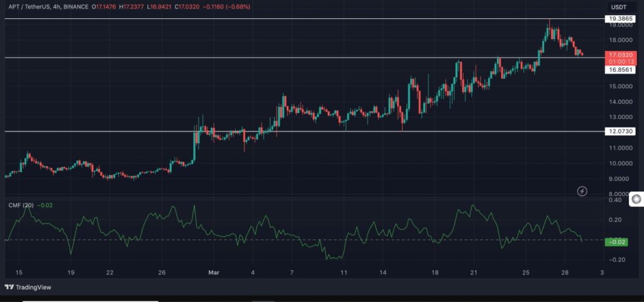
Task: Click the 0.40 value on CMF scale
Action: pyautogui.click(x=614, y=200)
